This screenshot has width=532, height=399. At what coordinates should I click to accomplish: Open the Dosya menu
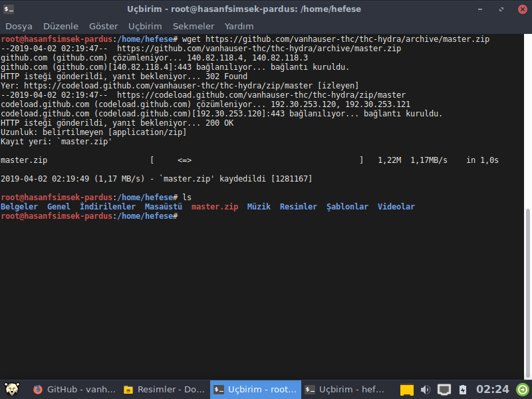click(19, 26)
